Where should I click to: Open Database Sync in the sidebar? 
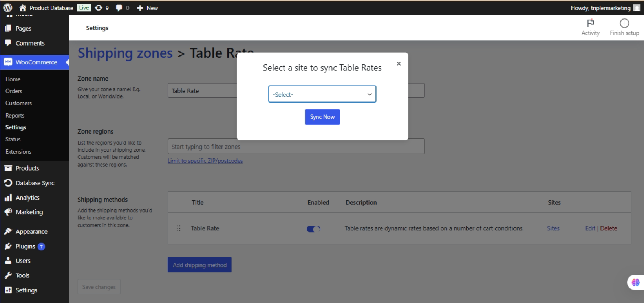[35, 183]
